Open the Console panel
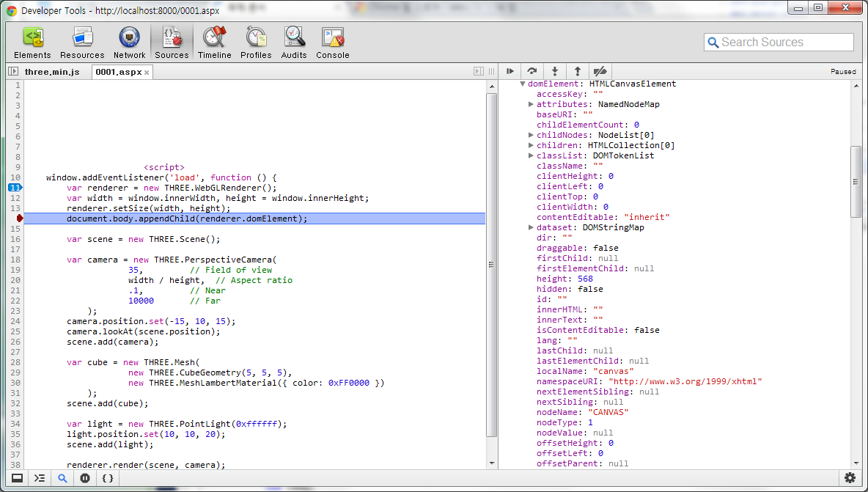868x492 pixels. pos(333,43)
